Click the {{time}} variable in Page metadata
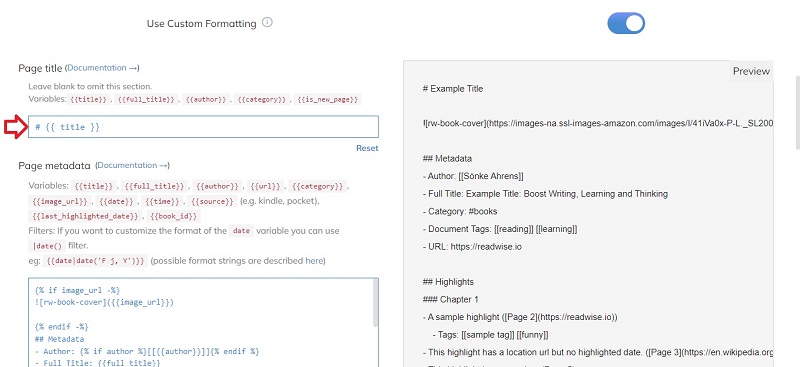Viewport: 800px width, 367px height. (162, 202)
